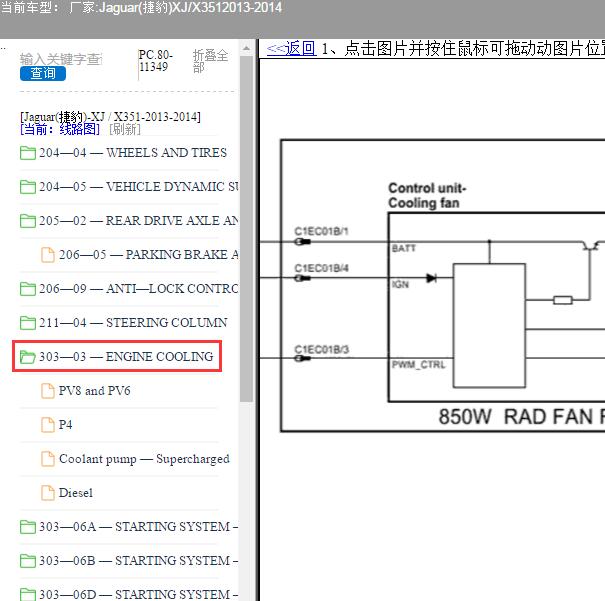Image resolution: width=605 pixels, height=601 pixels.
Task: Click the IGN pin label
Action: click(x=400, y=285)
